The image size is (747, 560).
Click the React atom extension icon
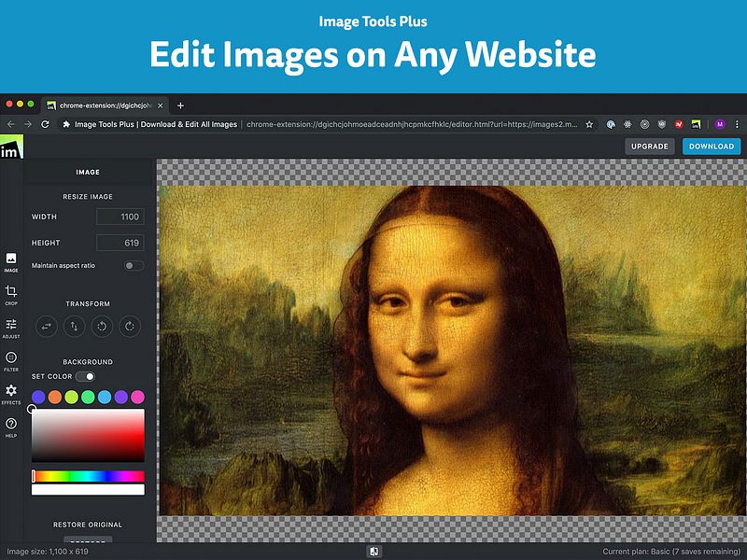[627, 124]
